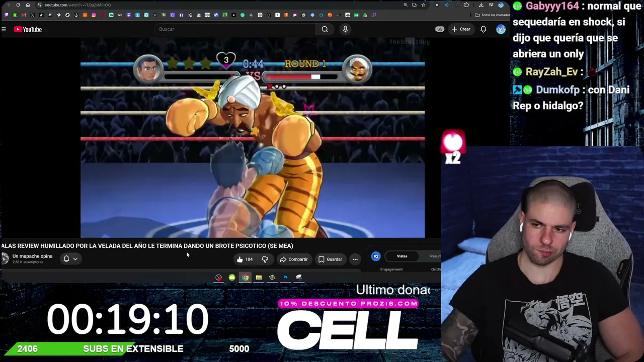Start voice search with the microphone
The width and height of the screenshot is (644, 362).
click(345, 29)
